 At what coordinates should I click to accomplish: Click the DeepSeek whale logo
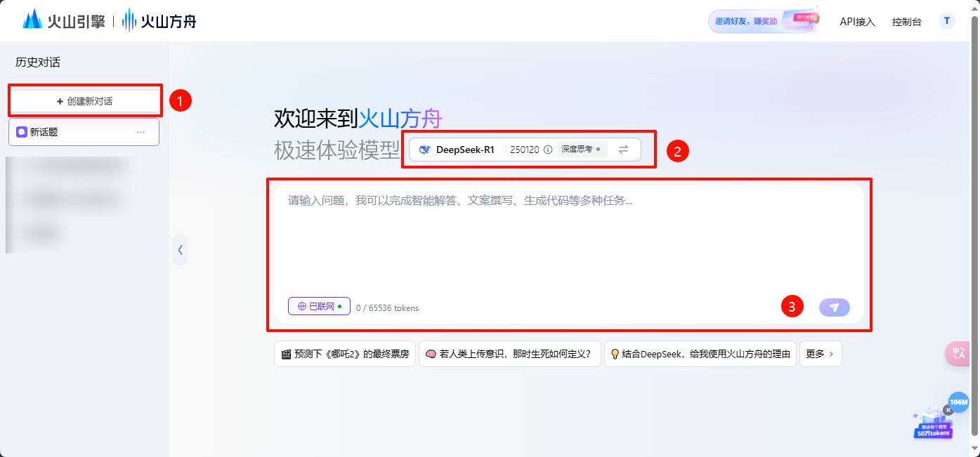click(424, 150)
